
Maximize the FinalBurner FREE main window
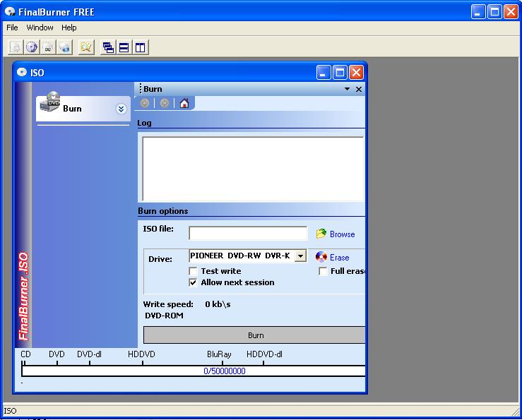point(494,12)
